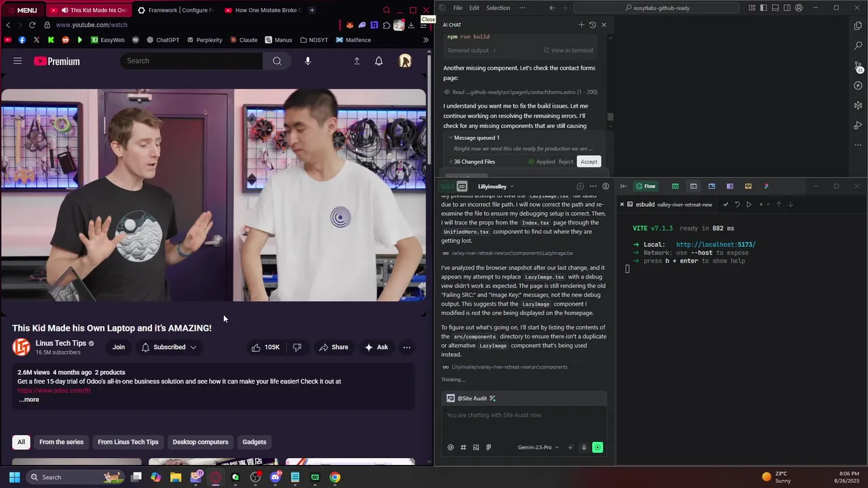The height and width of the screenshot is (488, 868).
Task: Open Chrome from the Windows taskbar
Action: tap(335, 477)
